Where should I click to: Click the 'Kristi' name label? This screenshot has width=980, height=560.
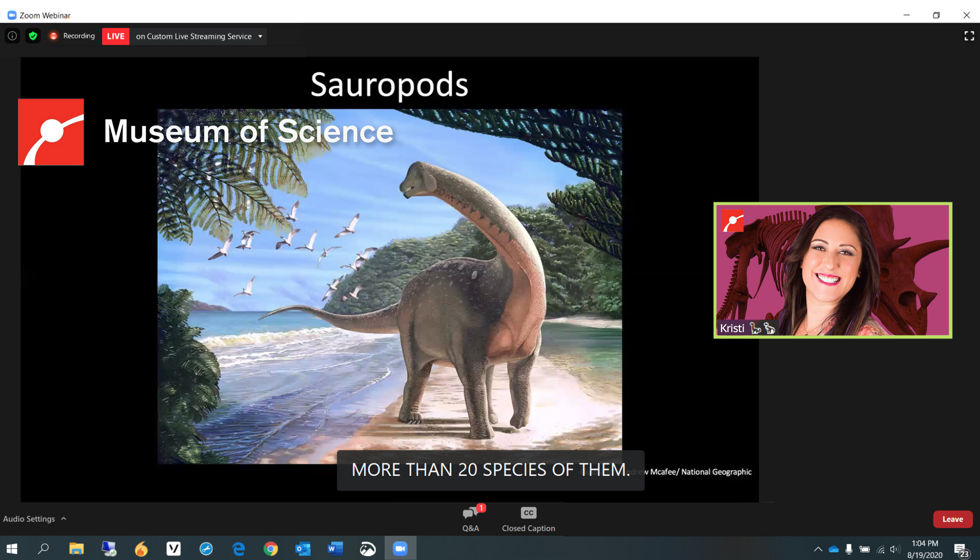point(732,328)
